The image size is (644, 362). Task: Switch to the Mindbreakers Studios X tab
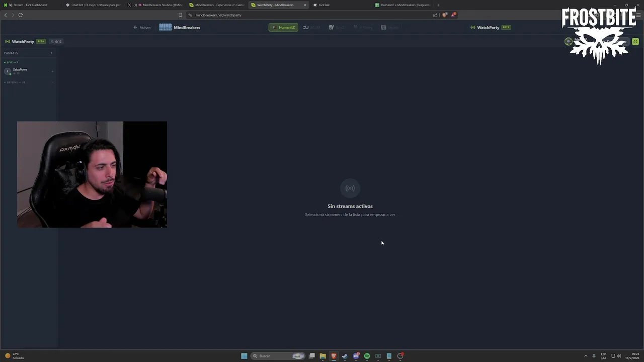(155, 5)
